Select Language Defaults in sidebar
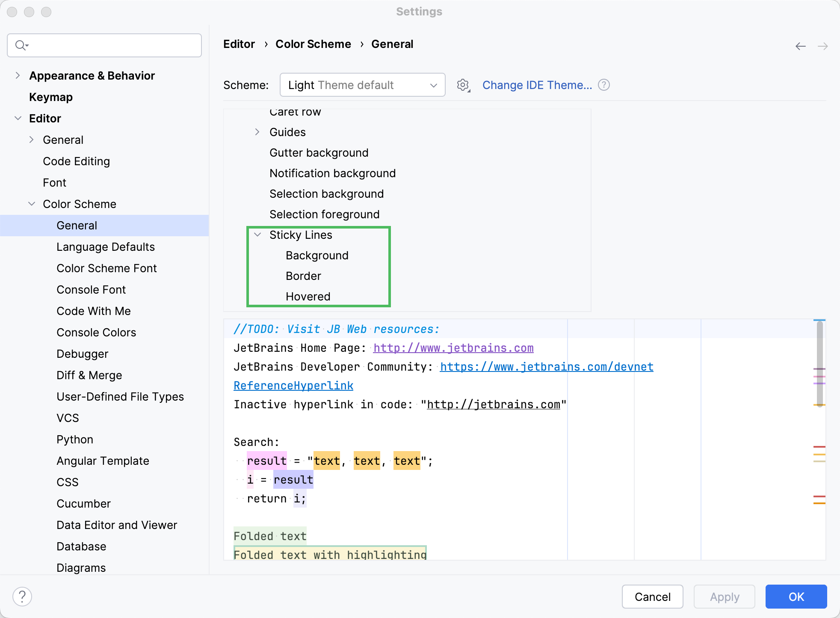This screenshot has width=840, height=618. click(x=106, y=247)
